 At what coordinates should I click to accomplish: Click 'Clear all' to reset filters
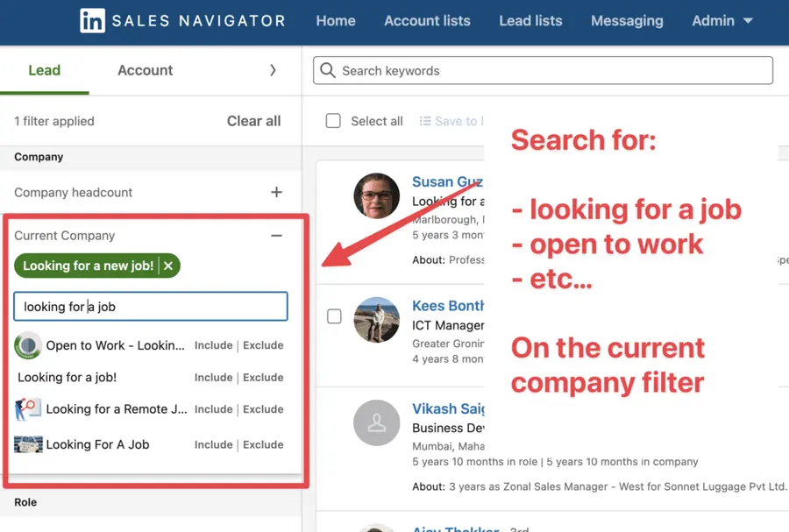(253, 121)
